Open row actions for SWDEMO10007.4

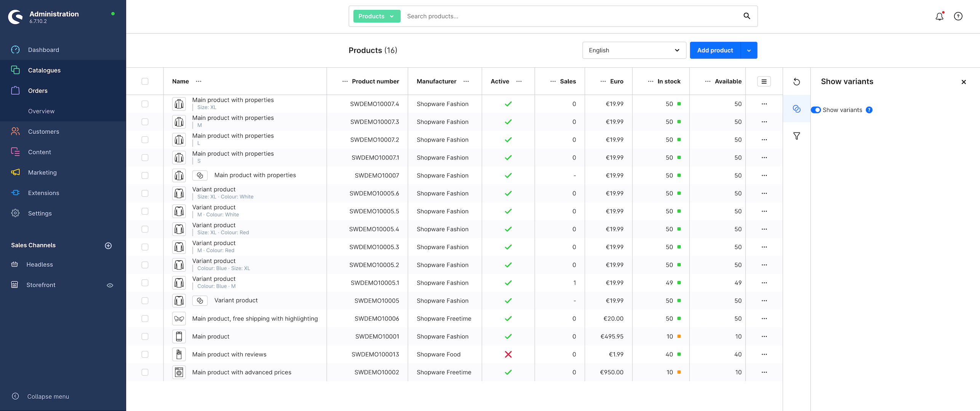(x=764, y=104)
